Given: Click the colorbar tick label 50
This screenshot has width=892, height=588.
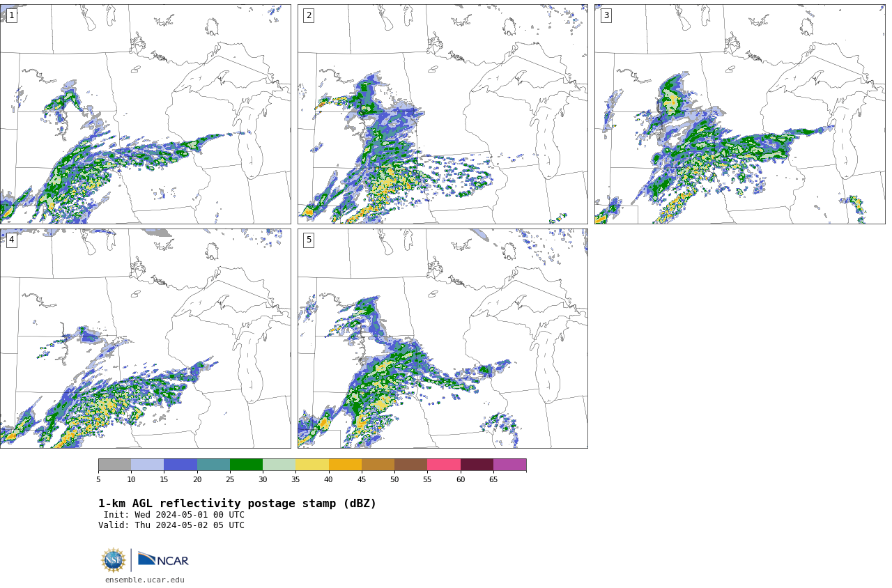Looking at the screenshot, I should (394, 479).
